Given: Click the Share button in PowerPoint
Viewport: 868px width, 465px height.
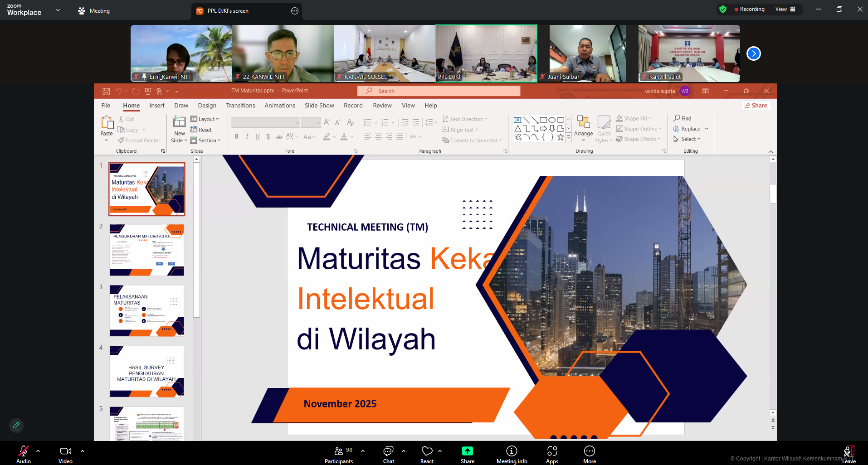Looking at the screenshot, I should [756, 105].
